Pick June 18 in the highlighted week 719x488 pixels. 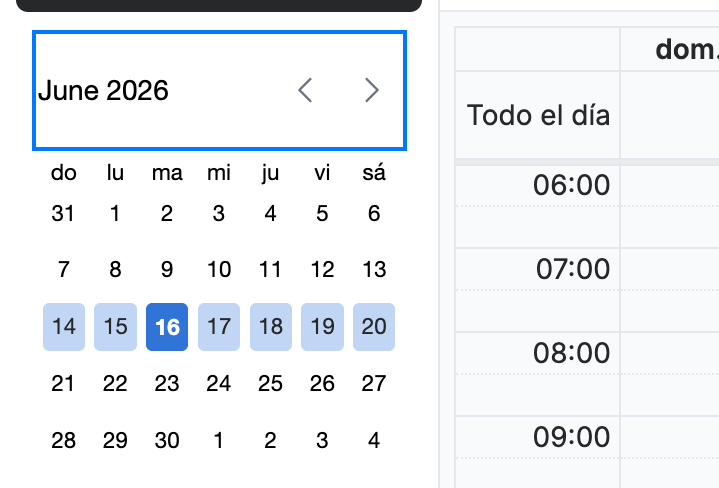[x=271, y=327]
